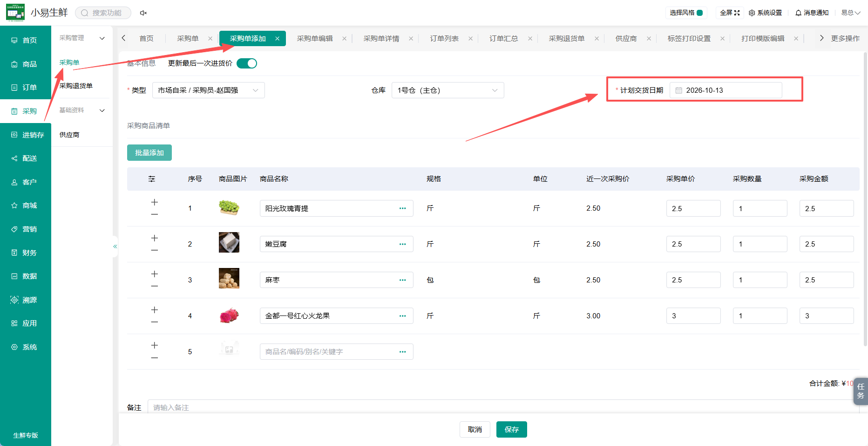Click the table column settings icon
The image size is (868, 446).
click(152, 179)
